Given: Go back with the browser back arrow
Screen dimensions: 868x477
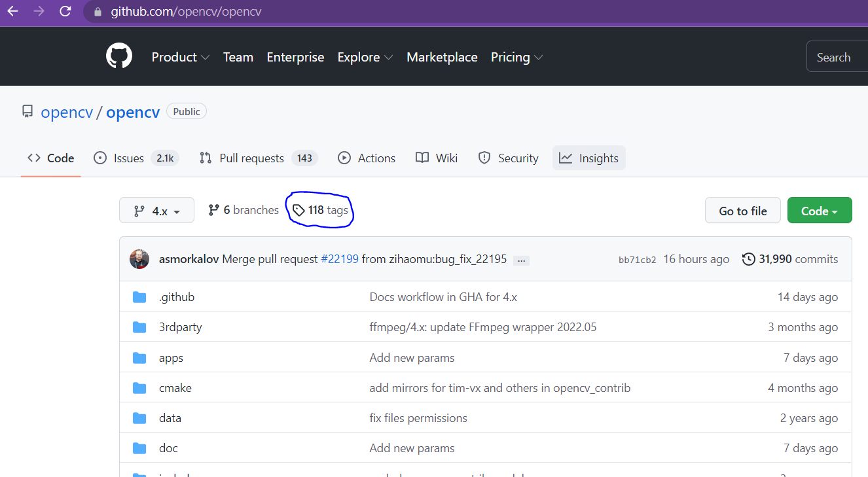Looking at the screenshot, I should coord(12,11).
